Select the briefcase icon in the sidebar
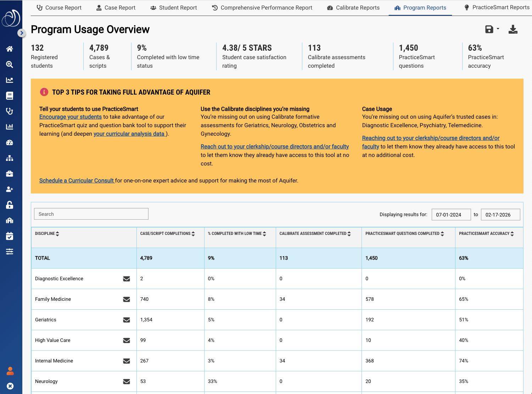The height and width of the screenshot is (394, 532). tap(9, 174)
